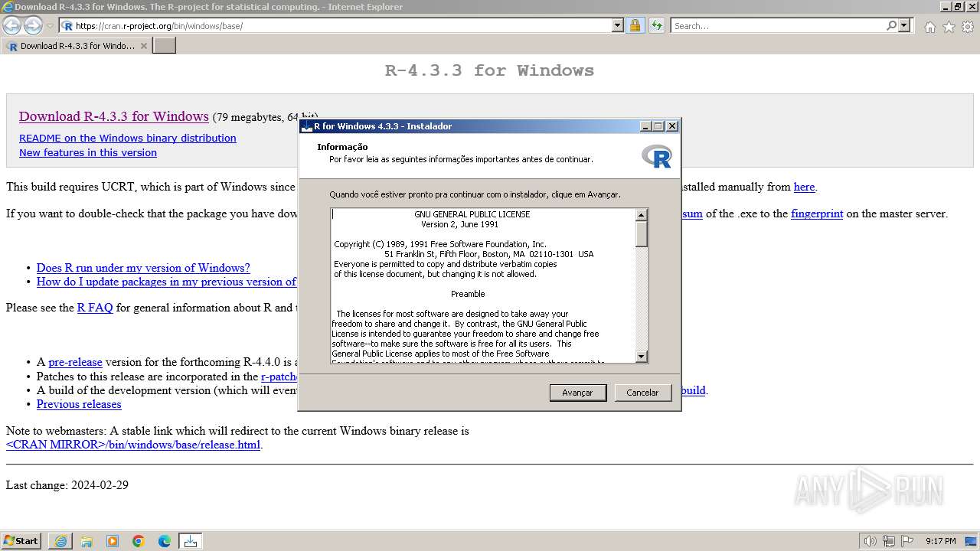
Task: Click the license text scrollbar thumb
Action: (x=642, y=234)
